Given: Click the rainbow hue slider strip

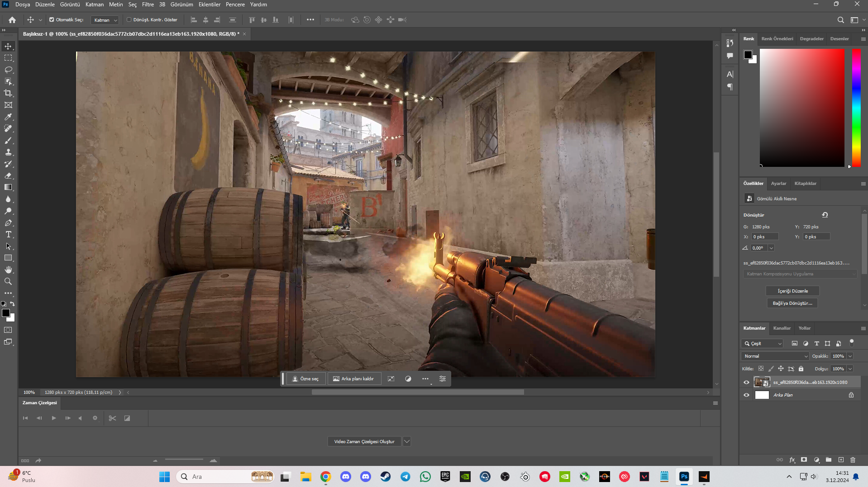Looking at the screenshot, I should tap(856, 108).
